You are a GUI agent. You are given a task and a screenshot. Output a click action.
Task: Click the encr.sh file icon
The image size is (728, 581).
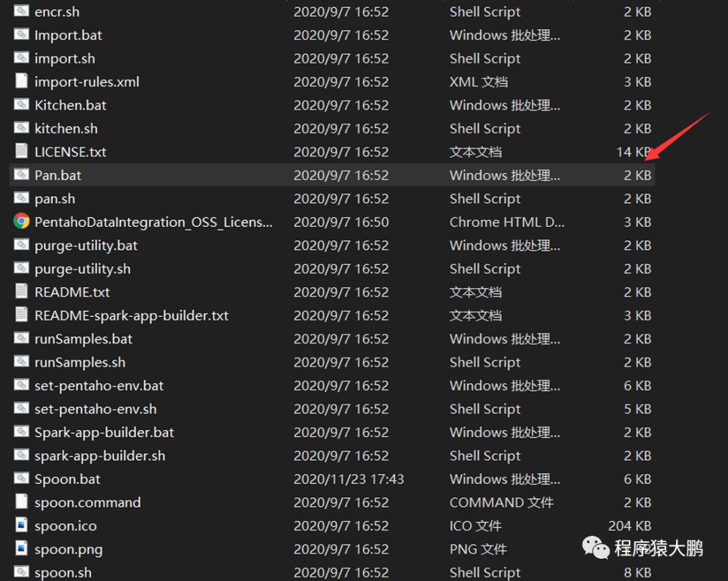click(22, 11)
